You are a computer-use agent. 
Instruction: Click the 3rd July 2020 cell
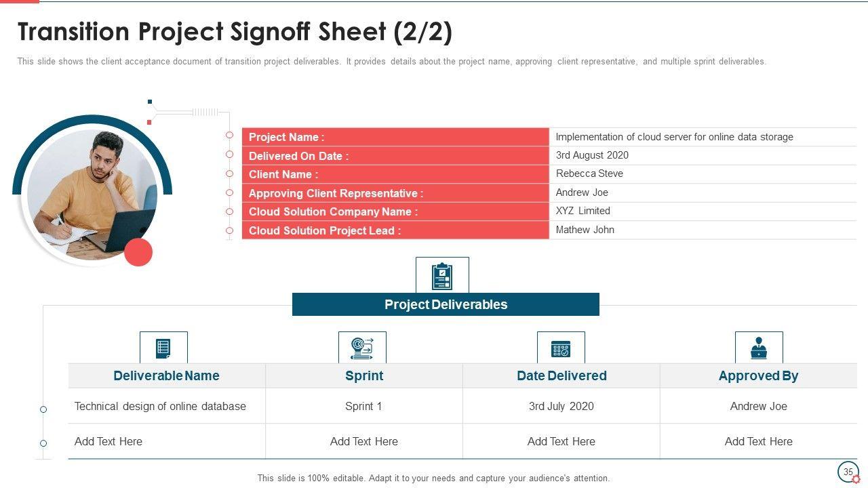tap(561, 406)
